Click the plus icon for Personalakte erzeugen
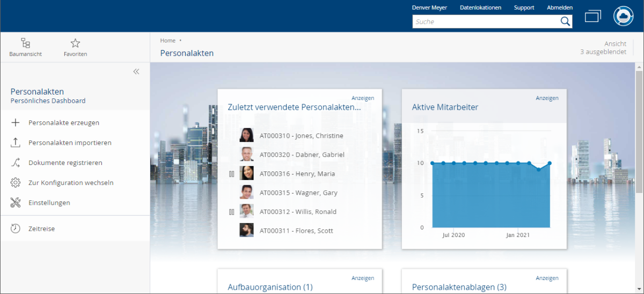The width and height of the screenshot is (644, 294). [16, 123]
